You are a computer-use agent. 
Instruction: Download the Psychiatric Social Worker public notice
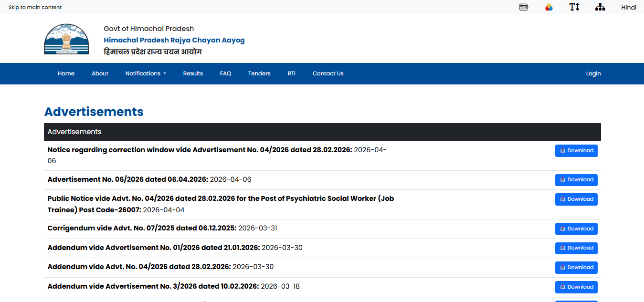tap(576, 199)
